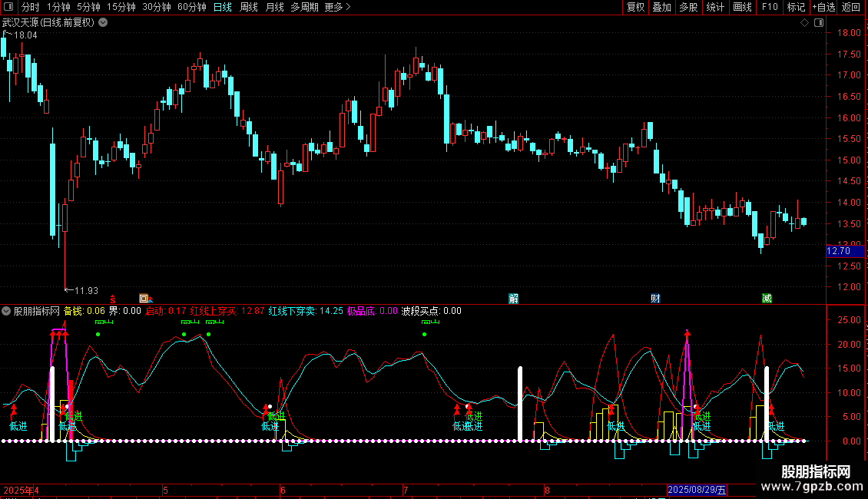Switch to the 月线 monthly tab
Image resolution: width=868 pixels, height=499 pixels.
[274, 7]
